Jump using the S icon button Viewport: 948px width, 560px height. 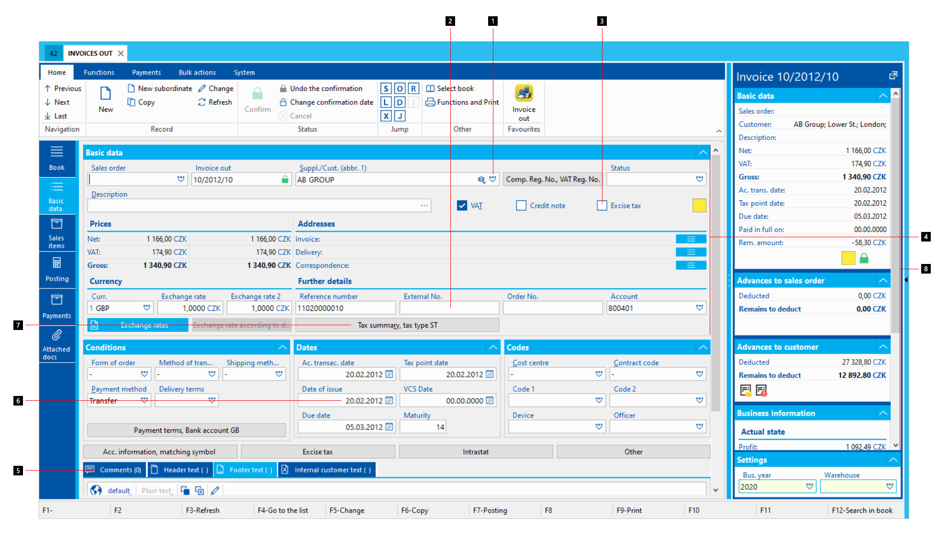click(386, 88)
